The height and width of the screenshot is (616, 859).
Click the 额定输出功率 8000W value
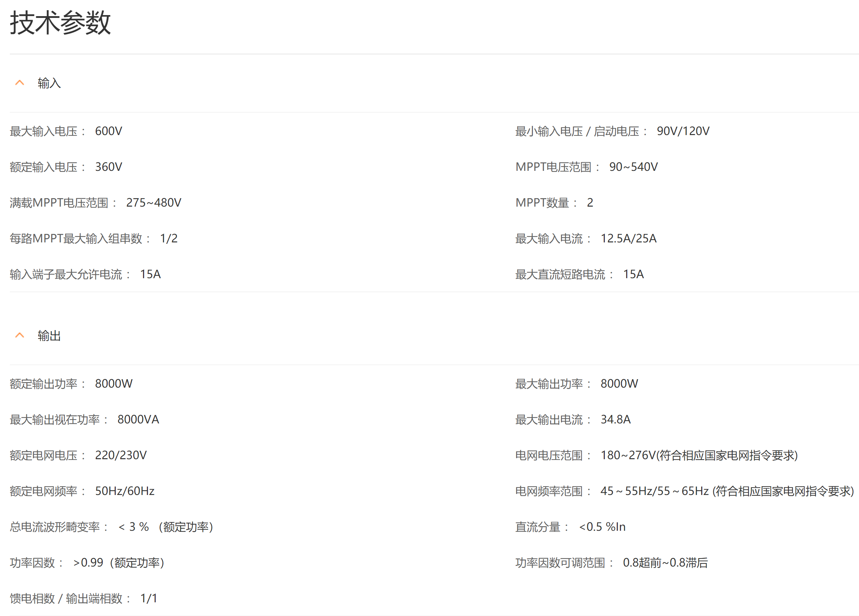[114, 383]
